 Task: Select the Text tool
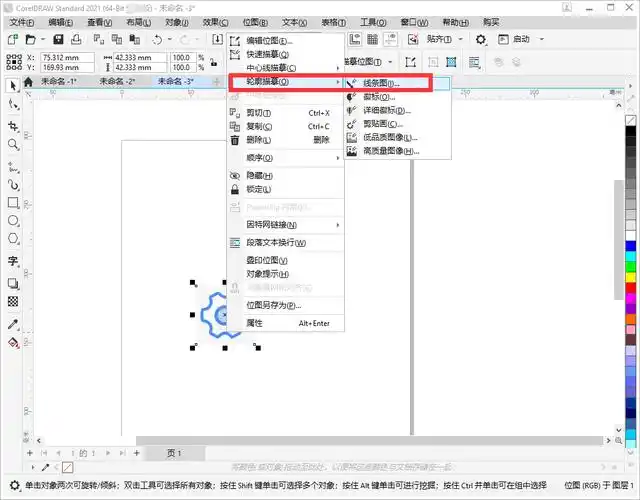(13, 261)
